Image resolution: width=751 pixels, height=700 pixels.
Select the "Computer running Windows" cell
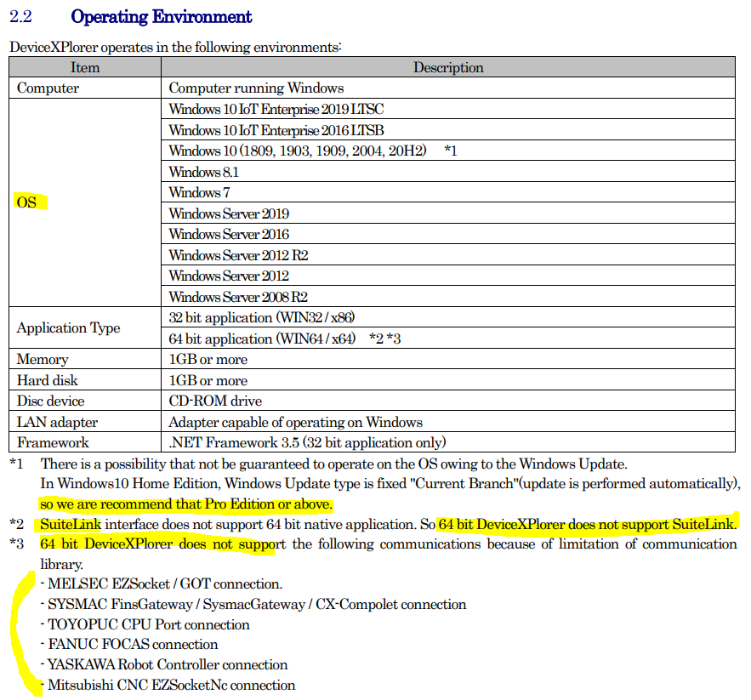pyautogui.click(x=448, y=88)
